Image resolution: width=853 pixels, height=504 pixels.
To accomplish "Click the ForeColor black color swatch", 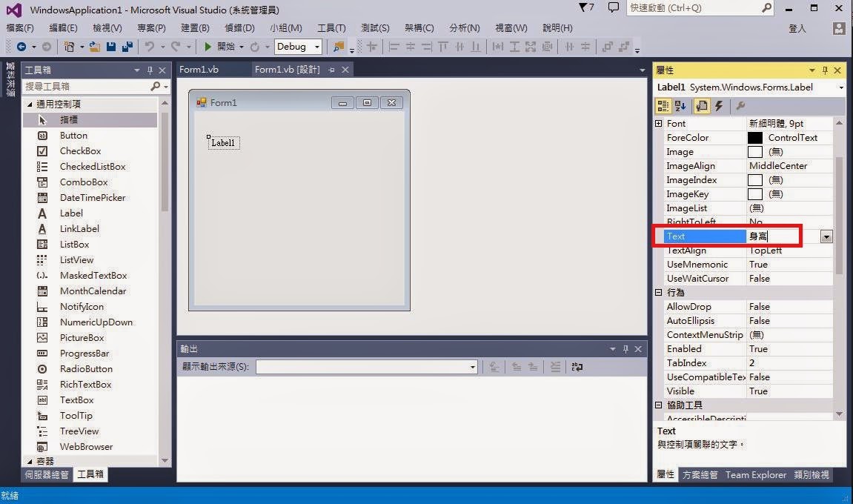I will (x=754, y=139).
